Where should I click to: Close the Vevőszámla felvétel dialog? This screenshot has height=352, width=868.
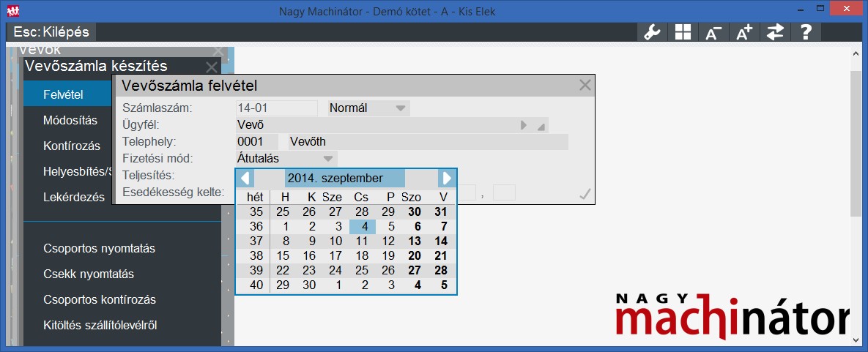[585, 85]
